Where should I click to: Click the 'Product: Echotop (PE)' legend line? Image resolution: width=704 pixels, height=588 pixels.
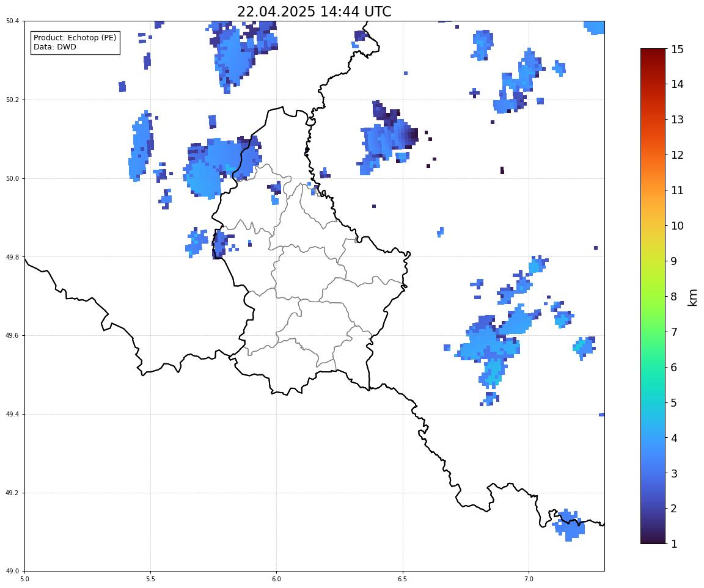75,38
